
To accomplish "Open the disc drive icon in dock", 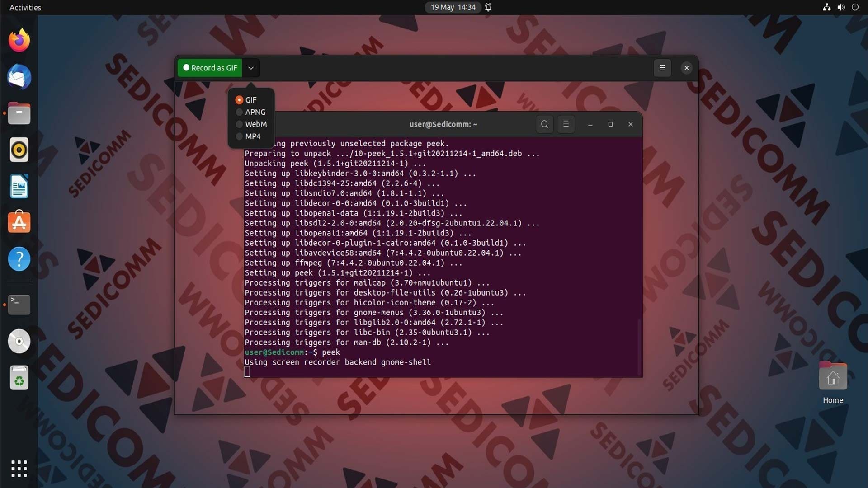I will pyautogui.click(x=19, y=341).
